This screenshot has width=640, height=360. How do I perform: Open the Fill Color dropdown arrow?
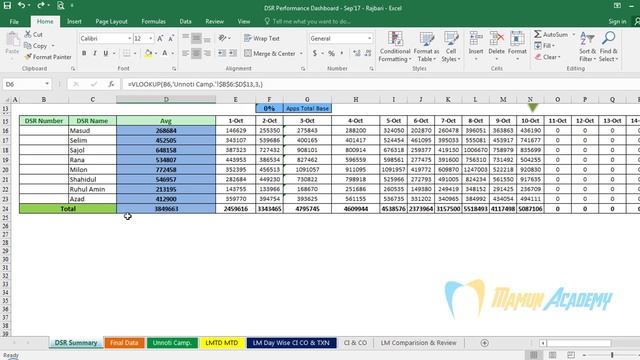pos(156,53)
